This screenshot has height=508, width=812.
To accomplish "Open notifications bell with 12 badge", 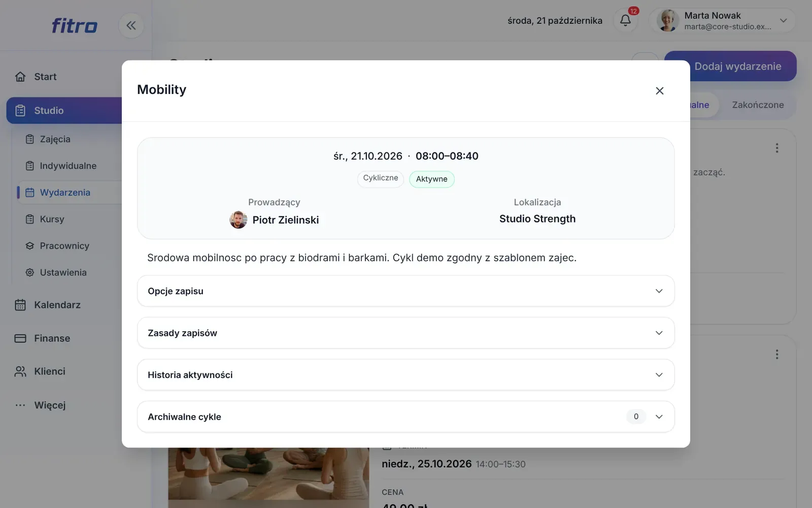I will [625, 20].
